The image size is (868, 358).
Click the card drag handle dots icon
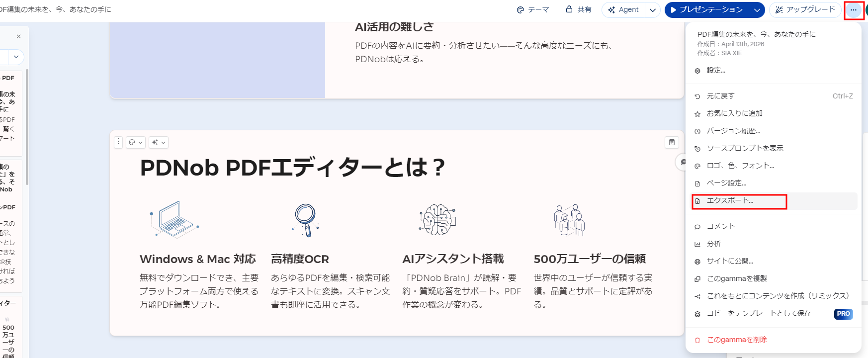coord(118,142)
